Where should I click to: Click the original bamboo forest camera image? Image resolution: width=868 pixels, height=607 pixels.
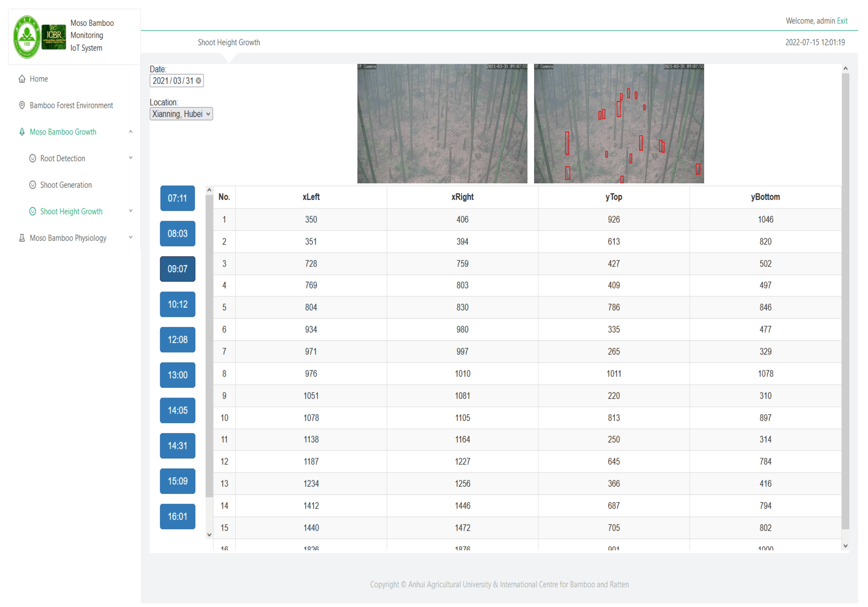(x=442, y=123)
